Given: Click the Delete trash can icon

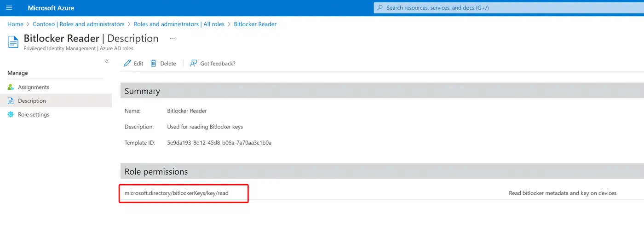Looking at the screenshot, I should [x=154, y=64].
